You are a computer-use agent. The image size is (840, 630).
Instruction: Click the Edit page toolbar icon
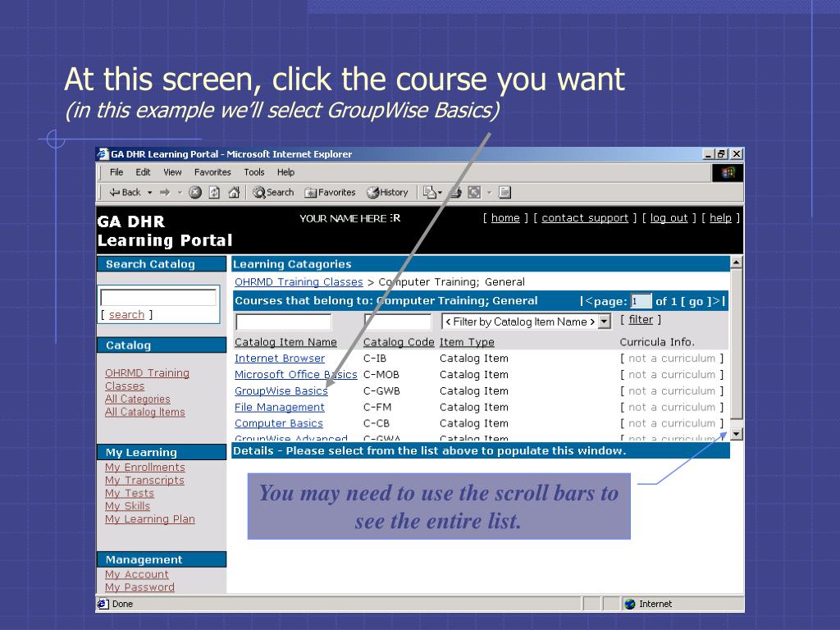475,192
